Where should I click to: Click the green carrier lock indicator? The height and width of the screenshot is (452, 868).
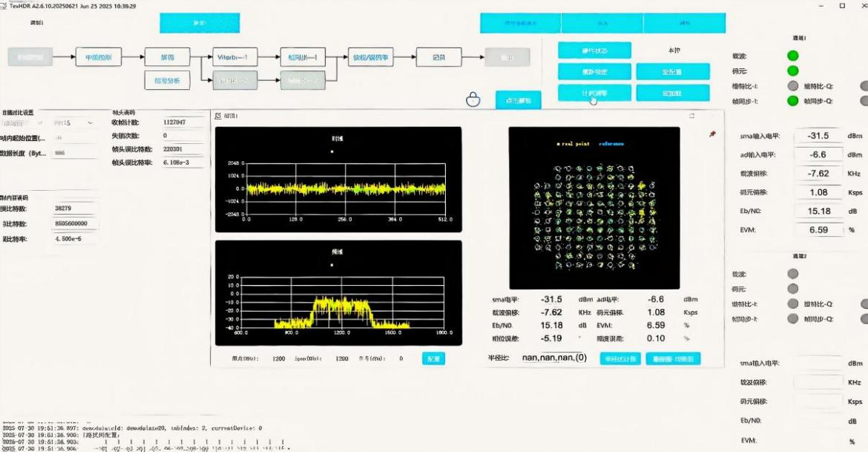point(793,56)
